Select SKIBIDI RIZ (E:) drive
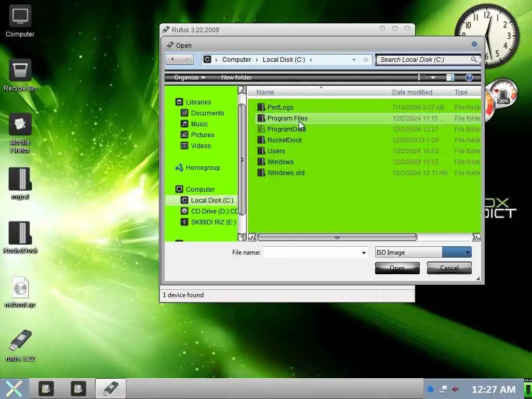532x399 pixels. pos(208,222)
